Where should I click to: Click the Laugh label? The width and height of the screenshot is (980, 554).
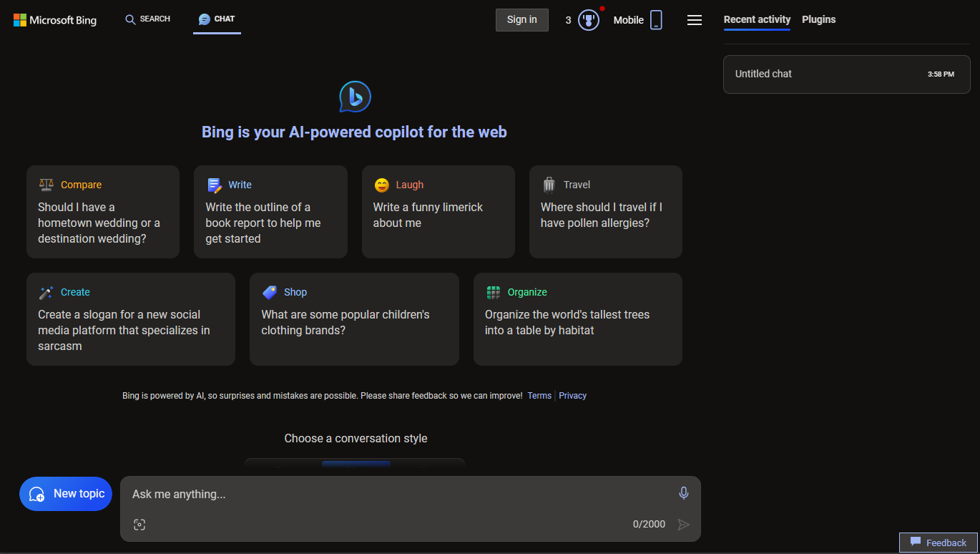pyautogui.click(x=410, y=185)
